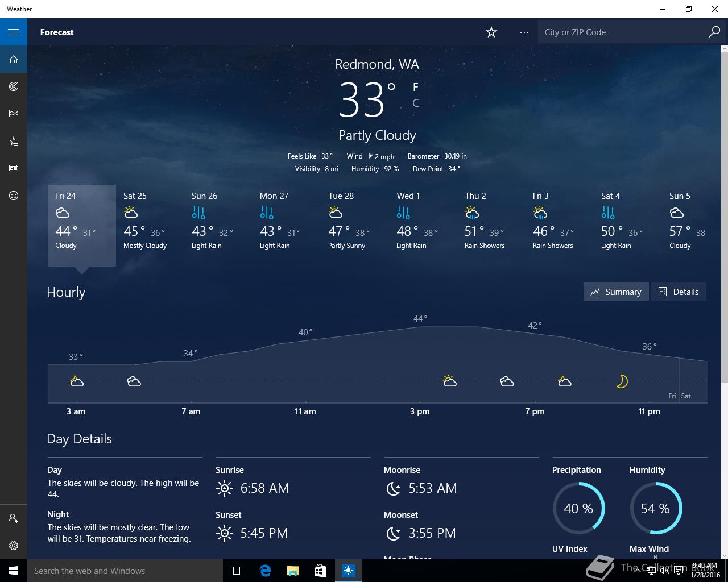Open the more options ellipsis
Image resolution: width=728 pixels, height=582 pixels.
(524, 32)
